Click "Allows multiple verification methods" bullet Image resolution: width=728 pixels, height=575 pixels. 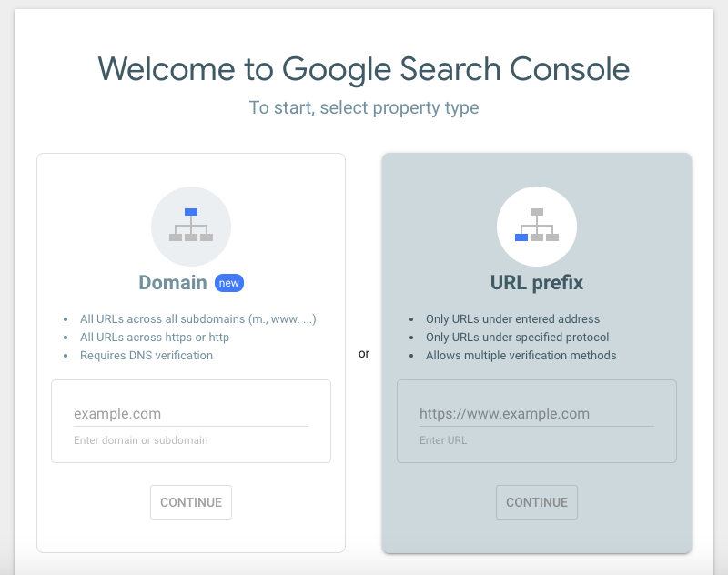[521, 356]
